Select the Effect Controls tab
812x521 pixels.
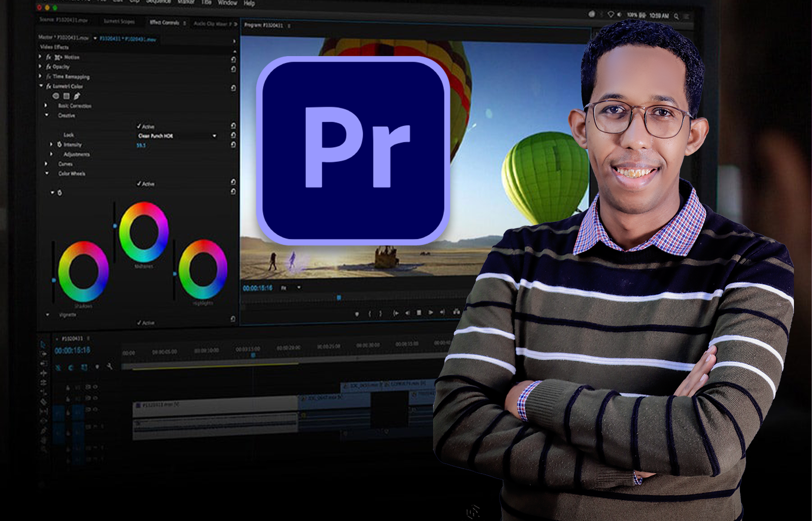[x=164, y=22]
